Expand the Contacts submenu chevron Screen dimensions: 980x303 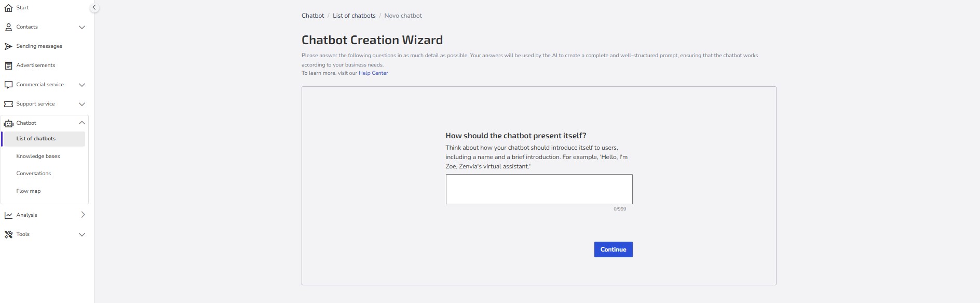click(x=81, y=27)
